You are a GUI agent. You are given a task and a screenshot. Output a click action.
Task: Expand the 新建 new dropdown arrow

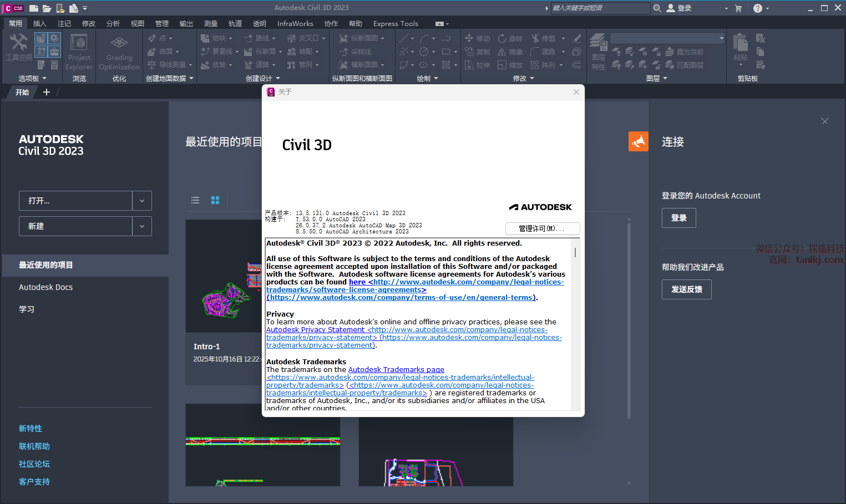(x=142, y=226)
